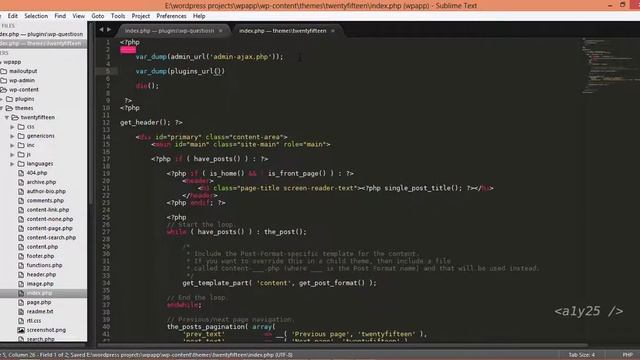Click the inc folder icon
This screenshot has height=360, width=640.
(x=21, y=145)
